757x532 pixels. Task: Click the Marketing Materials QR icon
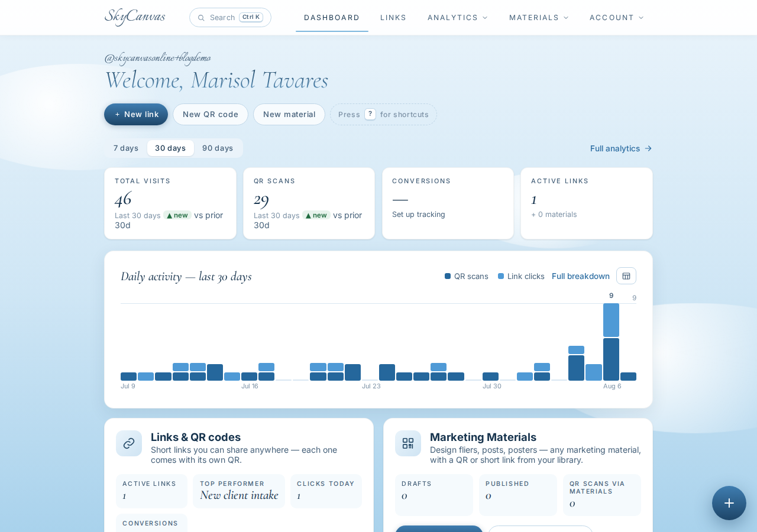pyautogui.click(x=408, y=443)
